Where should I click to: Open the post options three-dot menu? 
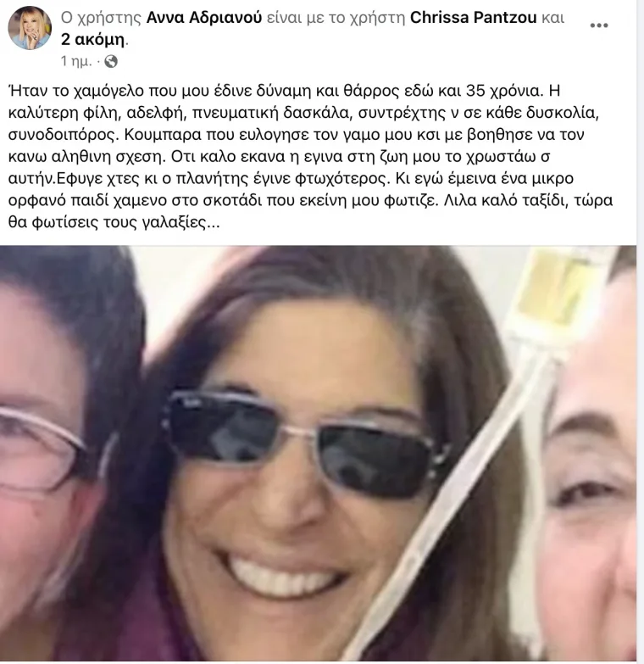point(599,25)
